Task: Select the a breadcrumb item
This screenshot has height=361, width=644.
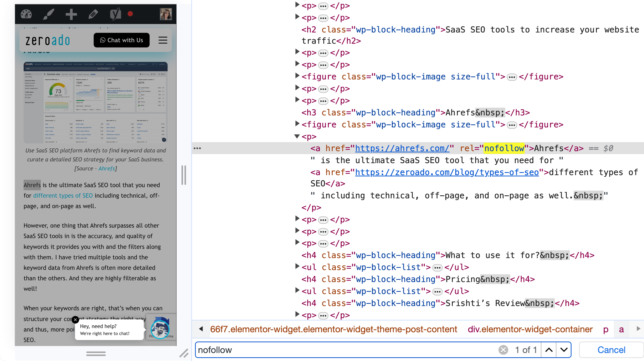Action: 621,329
